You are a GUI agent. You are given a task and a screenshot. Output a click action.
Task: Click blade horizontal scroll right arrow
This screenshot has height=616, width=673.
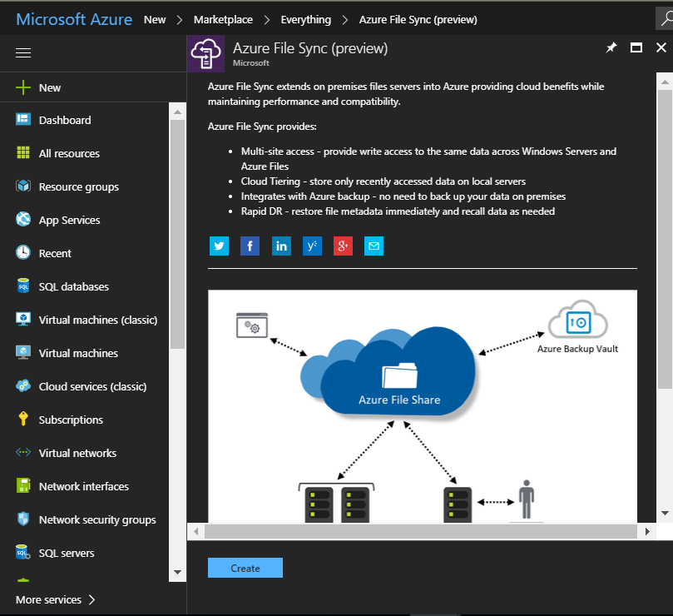647,531
